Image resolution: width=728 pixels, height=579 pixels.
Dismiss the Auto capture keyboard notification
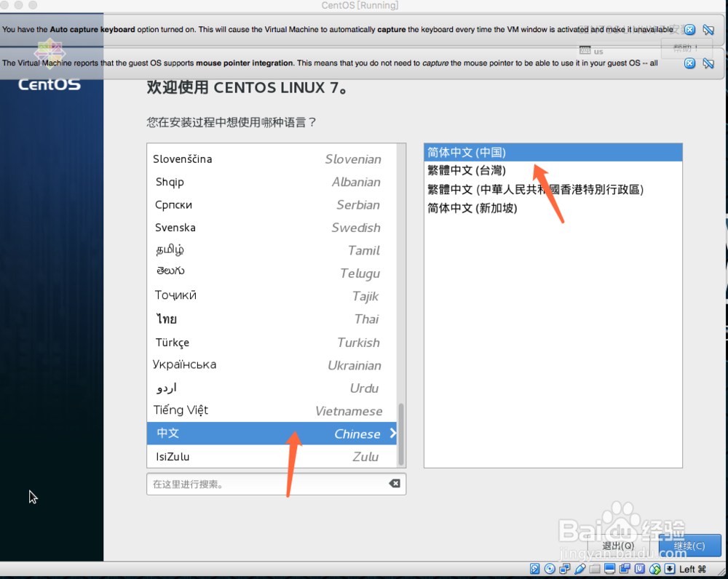690,30
